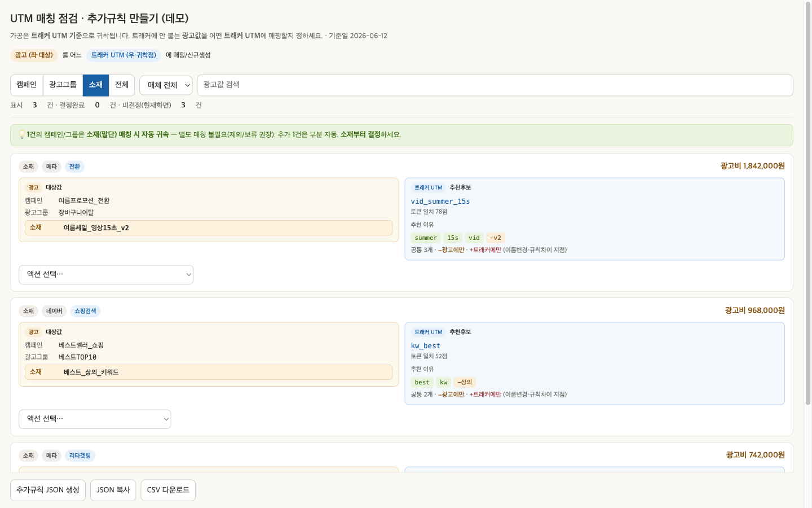Focus the 광고값 검색 input field
The image size is (812, 508).
click(x=495, y=85)
